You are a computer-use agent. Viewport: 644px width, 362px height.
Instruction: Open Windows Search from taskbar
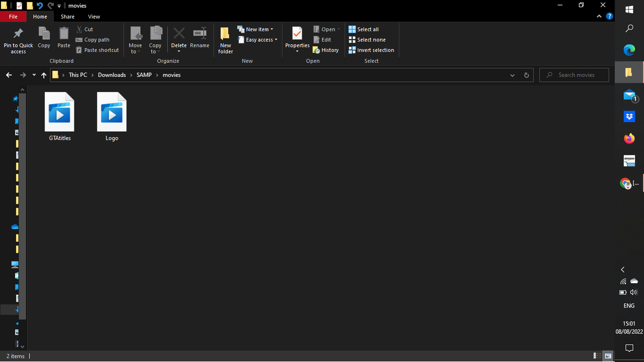pos(629,29)
